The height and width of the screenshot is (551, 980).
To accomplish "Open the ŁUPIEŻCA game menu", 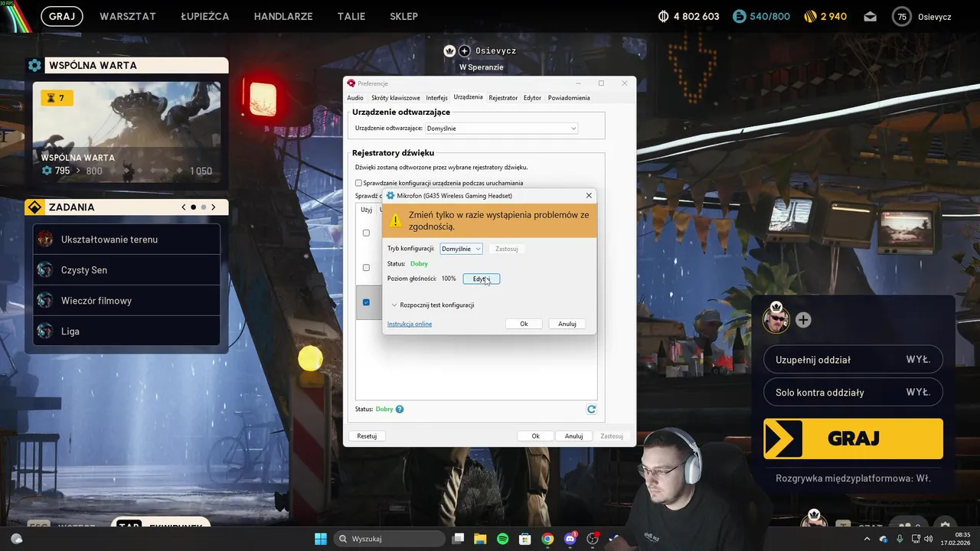I will point(205,16).
